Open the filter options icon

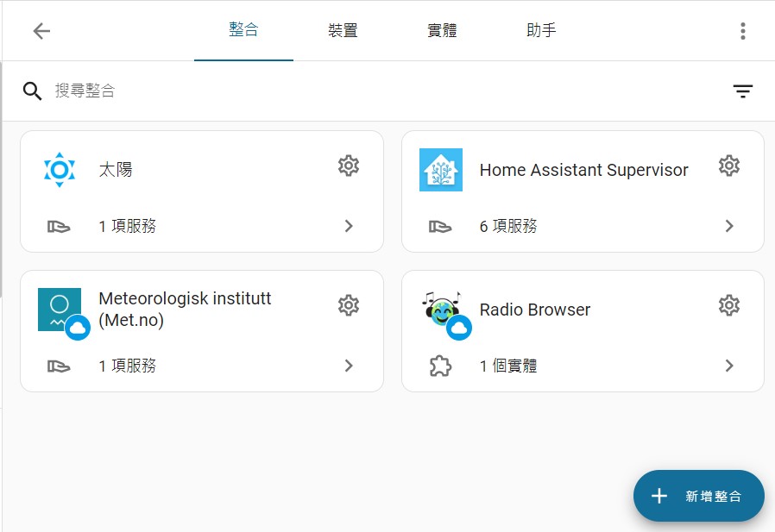742,91
